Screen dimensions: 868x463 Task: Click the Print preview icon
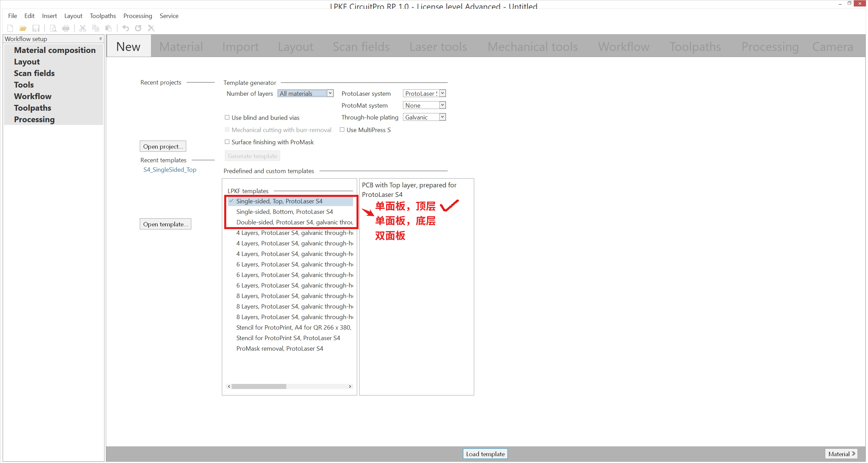click(53, 28)
